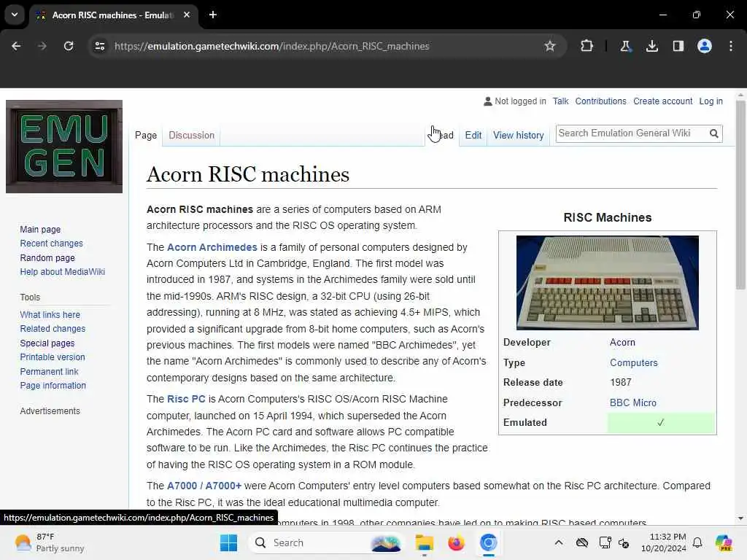Click Create account
This screenshot has width=747, height=560.
click(662, 101)
